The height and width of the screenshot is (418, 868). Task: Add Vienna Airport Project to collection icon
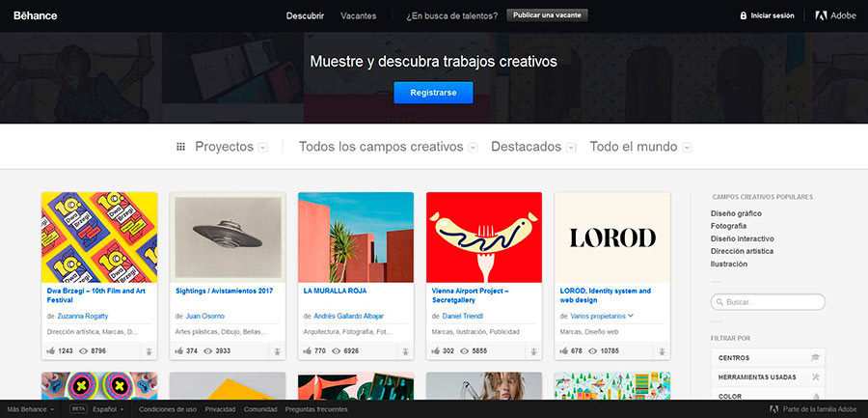click(533, 351)
